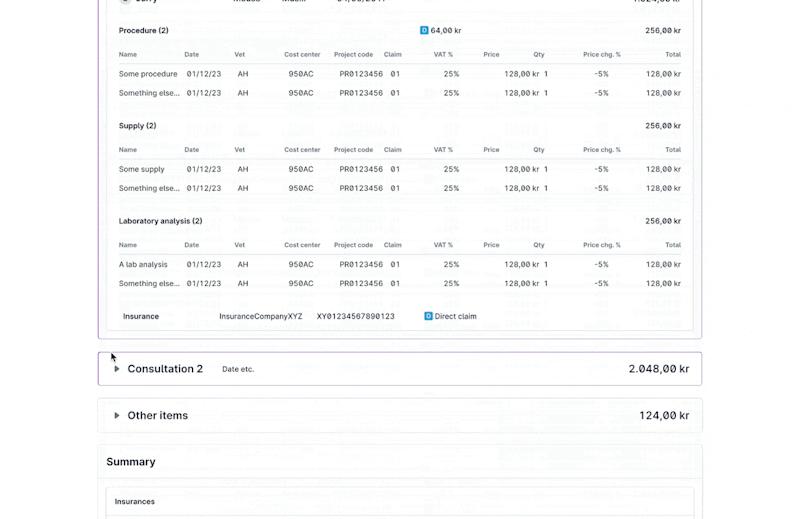This screenshot has width=800, height=519.
Task: Click the Supply (2) heading
Action: tap(137, 126)
